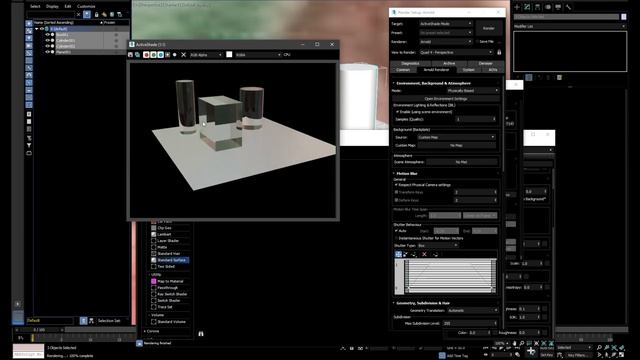Image resolution: width=640 pixels, height=360 pixels.
Task: Toggle the Deform Keys checkbox
Action: 396,200
